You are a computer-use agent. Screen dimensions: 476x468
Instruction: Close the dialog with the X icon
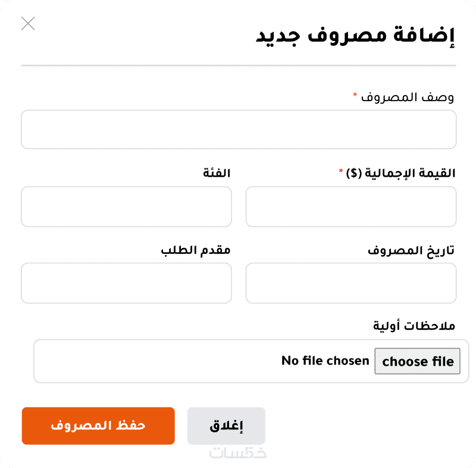pos(28,23)
